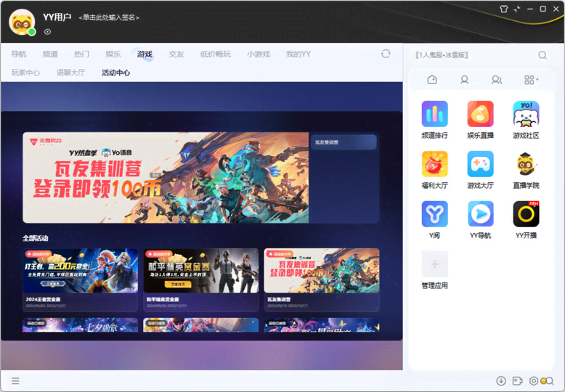565x392 pixels.
Task: Open the 2024王者赏金赛 activity card
Action: pyautogui.click(x=80, y=279)
